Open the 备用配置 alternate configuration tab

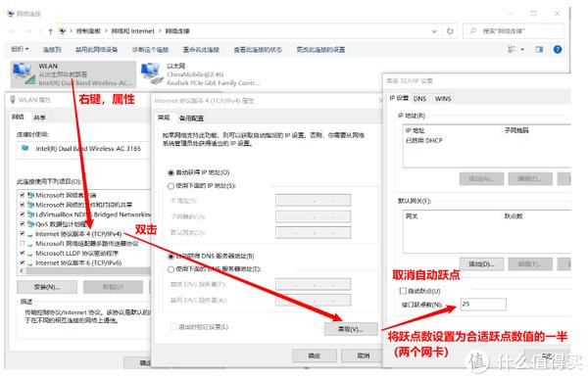click(191, 118)
